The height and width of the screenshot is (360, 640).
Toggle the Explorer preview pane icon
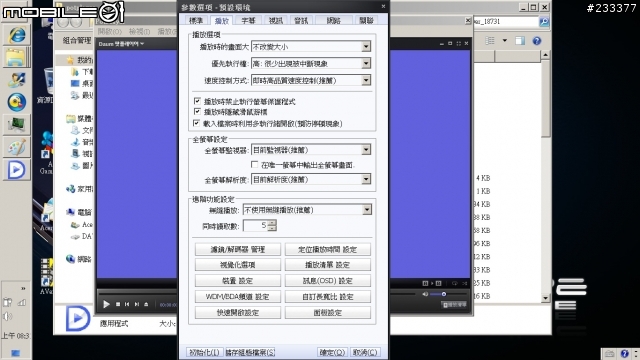pyautogui.click(x=520, y=41)
